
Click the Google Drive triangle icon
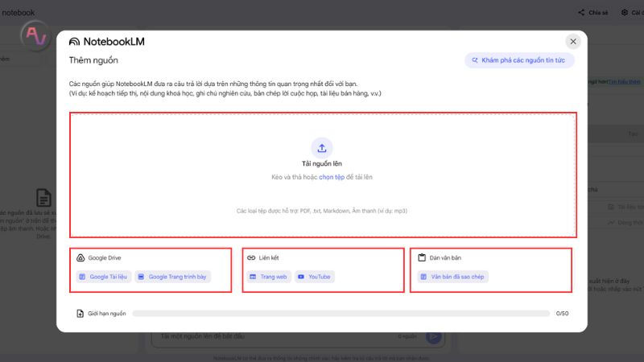click(80, 257)
